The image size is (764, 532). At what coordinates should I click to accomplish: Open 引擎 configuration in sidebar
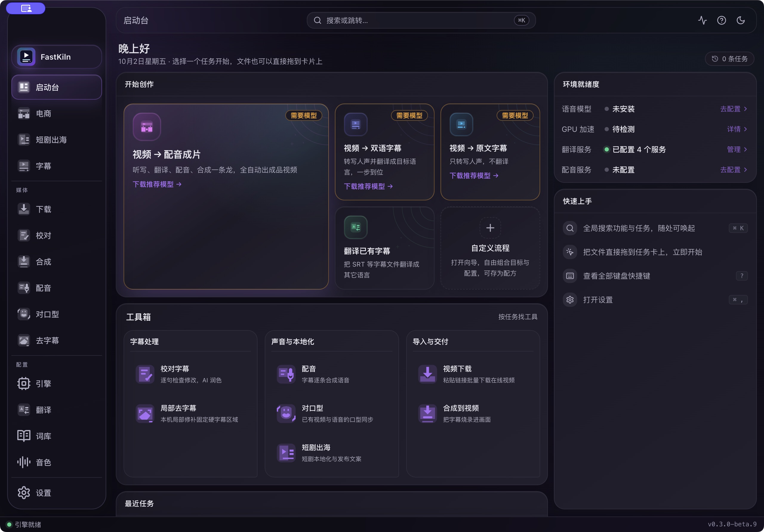pyautogui.click(x=57, y=384)
